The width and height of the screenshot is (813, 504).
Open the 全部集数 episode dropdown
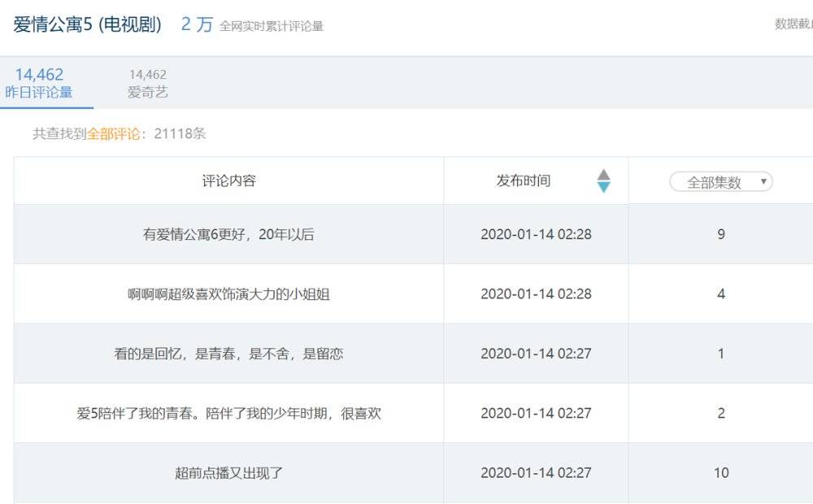pos(720,182)
